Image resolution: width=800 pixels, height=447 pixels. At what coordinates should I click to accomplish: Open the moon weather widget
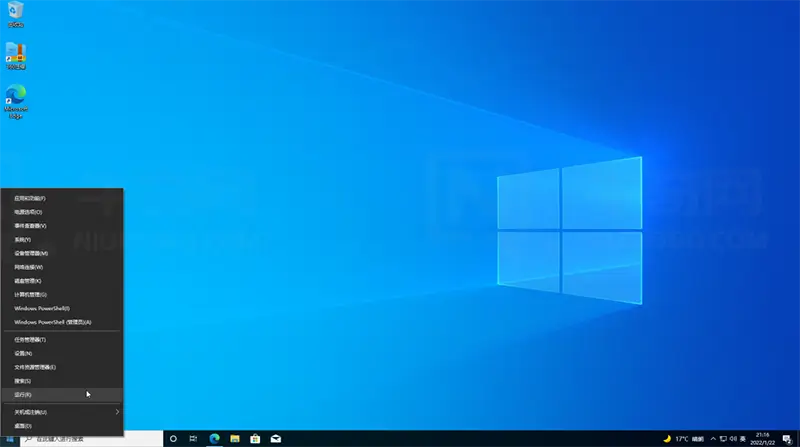666,439
